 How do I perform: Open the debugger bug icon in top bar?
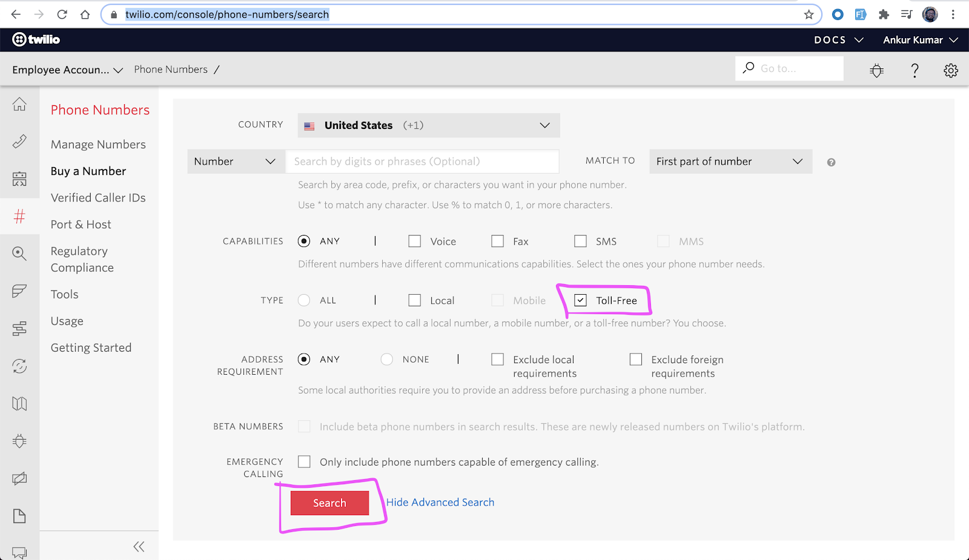point(876,70)
